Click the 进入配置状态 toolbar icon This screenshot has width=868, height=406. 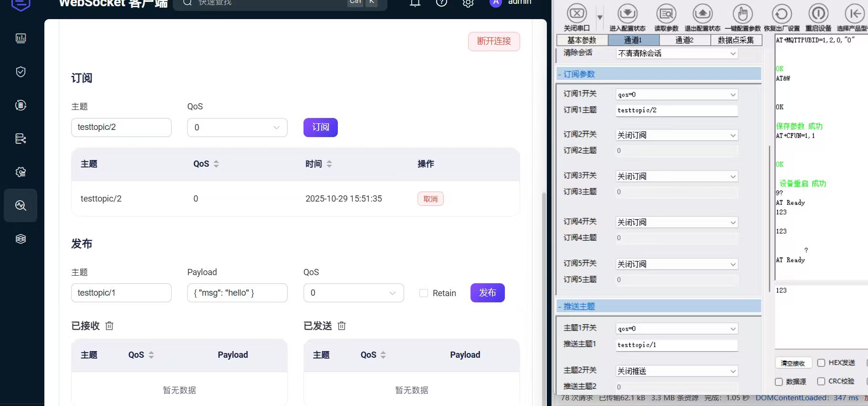pyautogui.click(x=627, y=14)
